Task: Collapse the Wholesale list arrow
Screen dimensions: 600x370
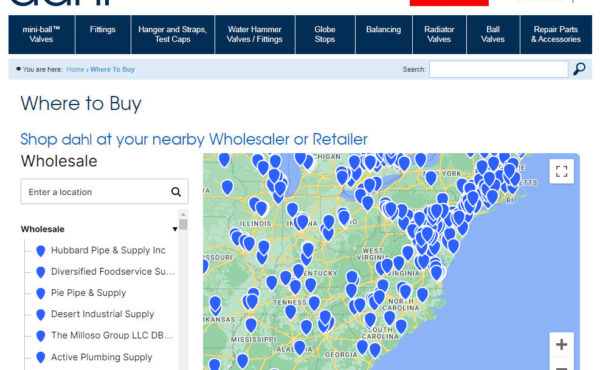Action: click(x=174, y=229)
